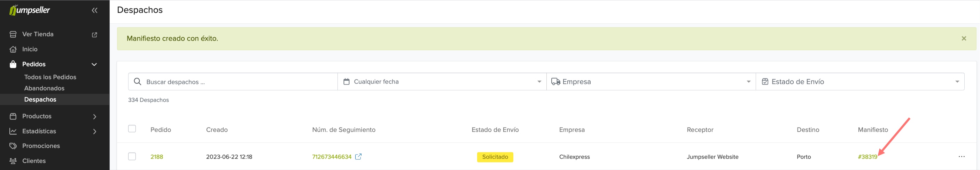Collapse sidebar with double-chevron icon

(x=94, y=10)
